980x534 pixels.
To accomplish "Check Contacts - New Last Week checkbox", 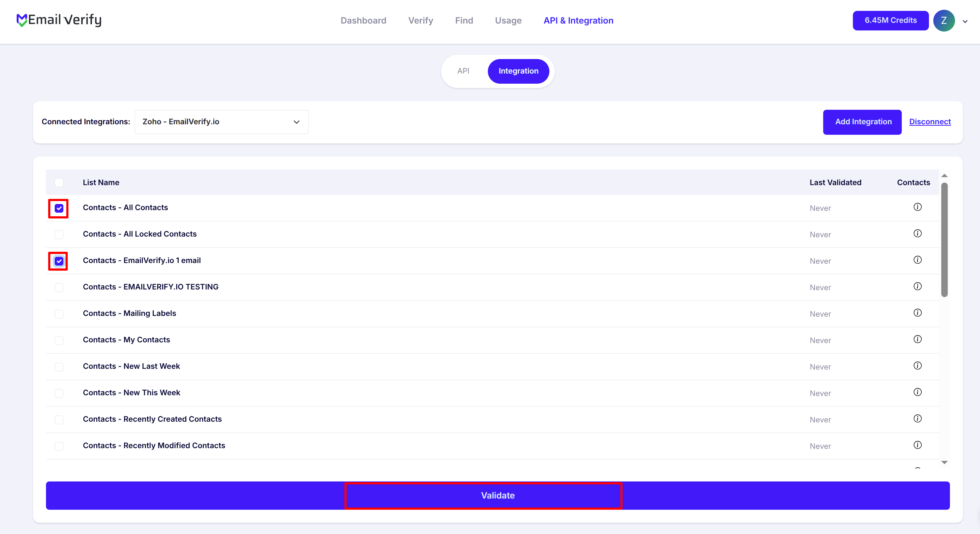I will [59, 367].
